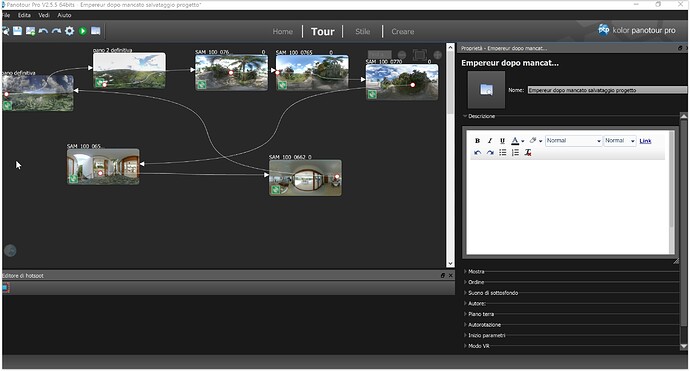Select the SAM_100_0662 panorama thumbnail
690x371 pixels.
pyautogui.click(x=305, y=177)
